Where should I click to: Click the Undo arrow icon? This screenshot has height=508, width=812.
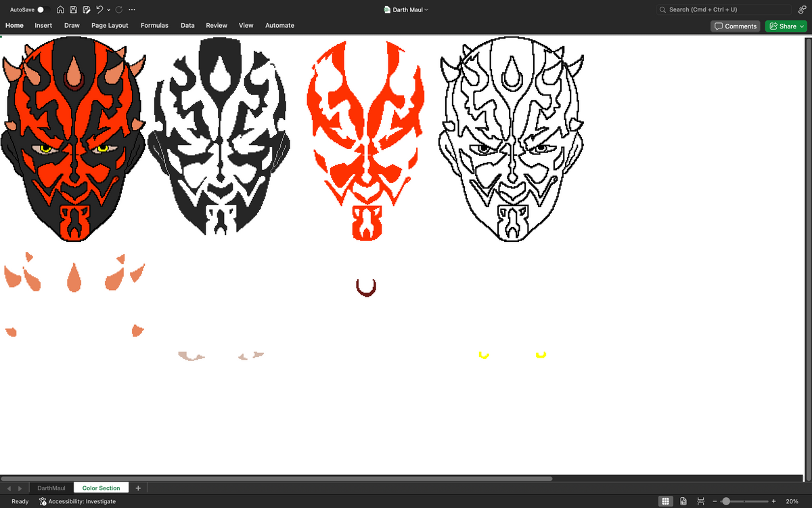point(99,9)
